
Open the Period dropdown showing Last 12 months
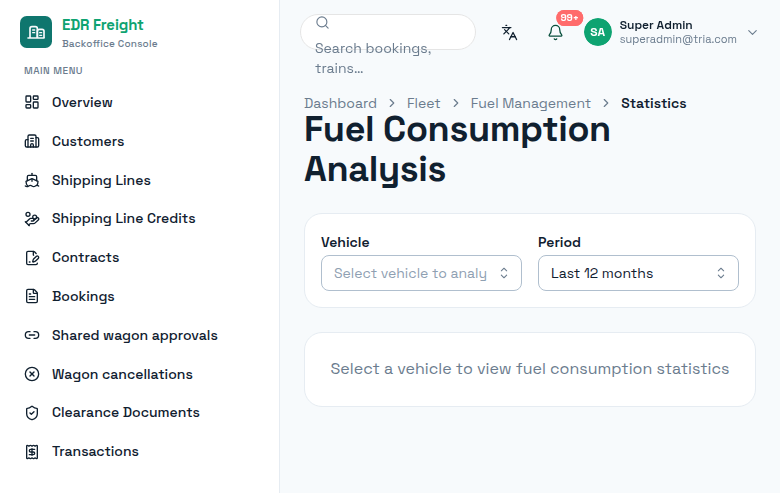coord(638,273)
